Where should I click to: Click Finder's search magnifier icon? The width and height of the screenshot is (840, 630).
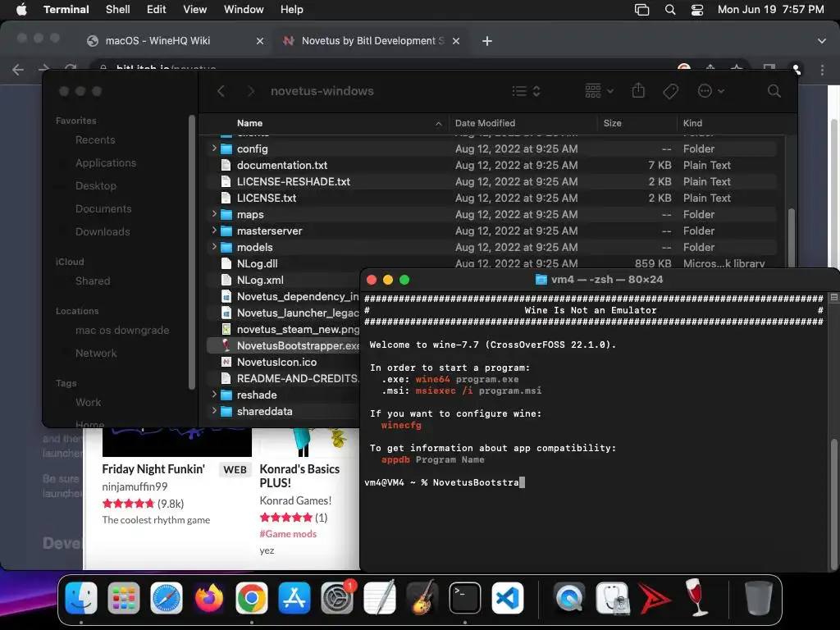click(774, 91)
